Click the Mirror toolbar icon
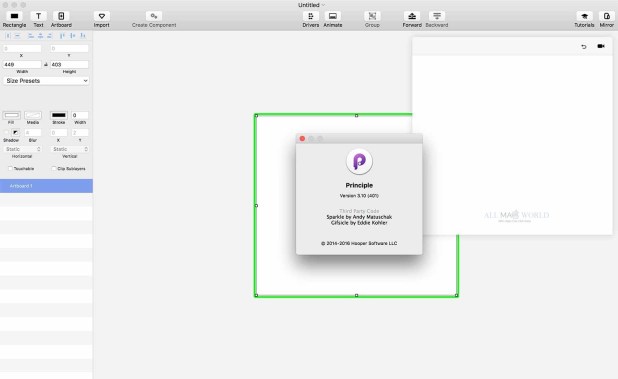Screen dimensions: 618x379 coord(607,16)
